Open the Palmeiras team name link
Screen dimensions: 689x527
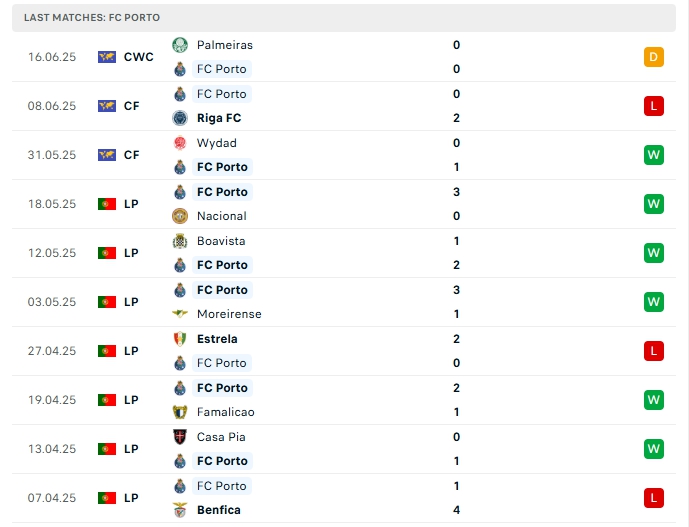(x=225, y=45)
